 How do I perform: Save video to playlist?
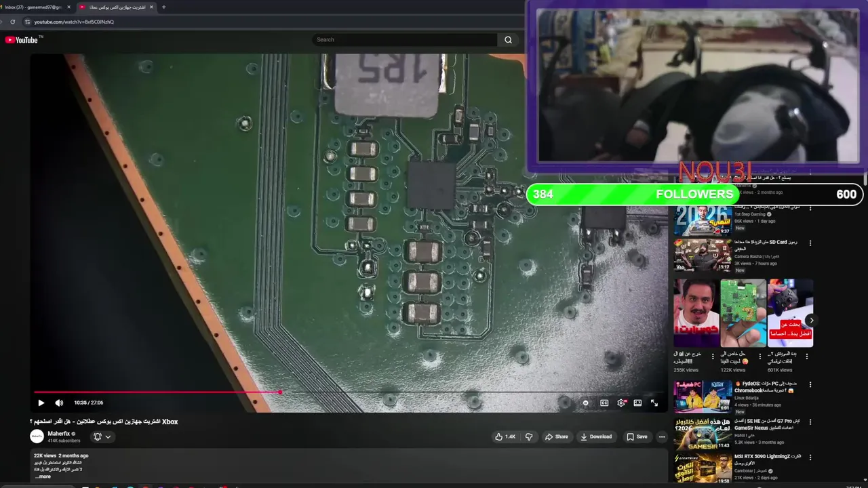637,436
